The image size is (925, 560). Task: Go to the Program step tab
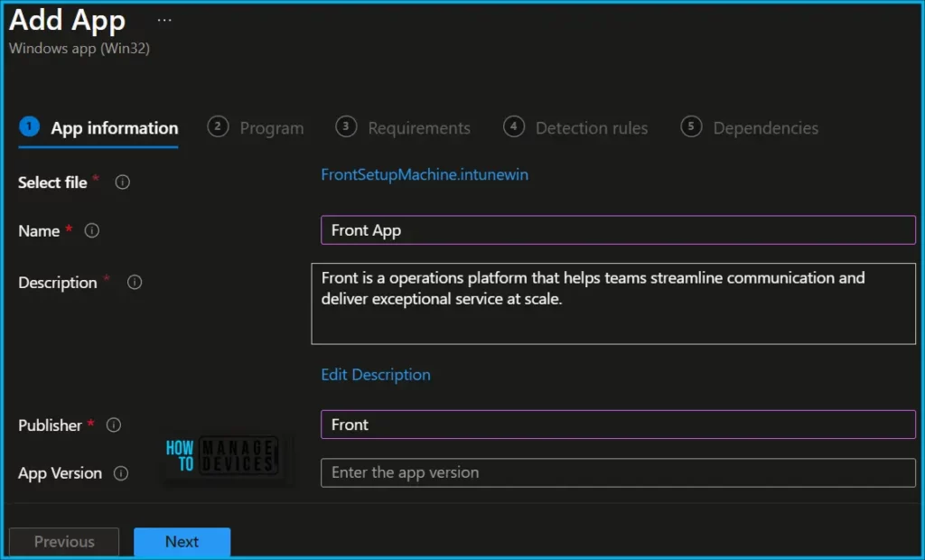click(x=256, y=128)
